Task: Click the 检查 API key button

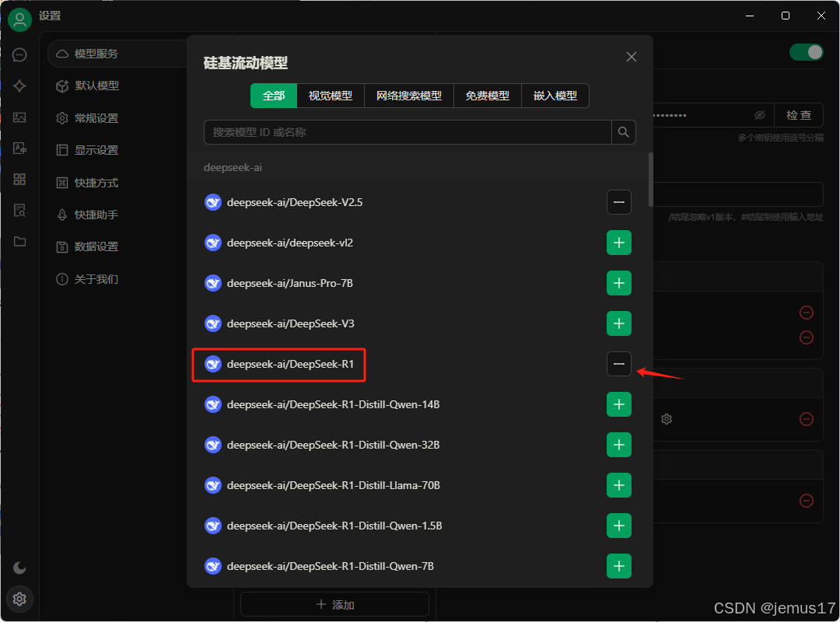Action: pos(799,115)
